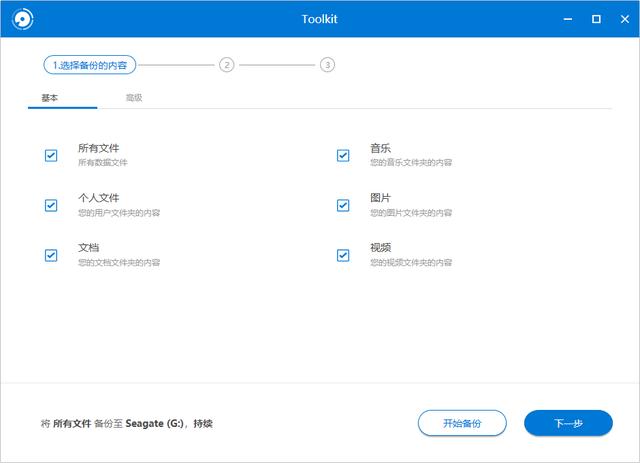Jump to step 2 circle
640x463 pixels.
coord(227,65)
